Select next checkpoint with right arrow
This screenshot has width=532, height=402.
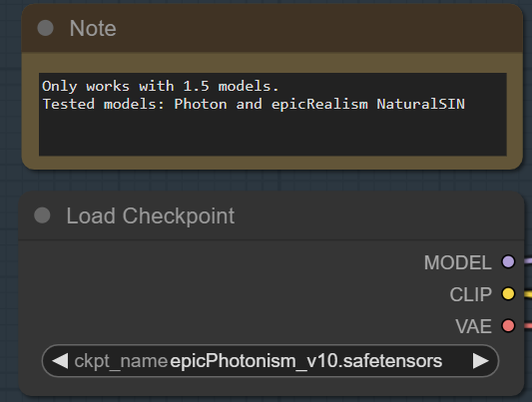[x=481, y=361]
